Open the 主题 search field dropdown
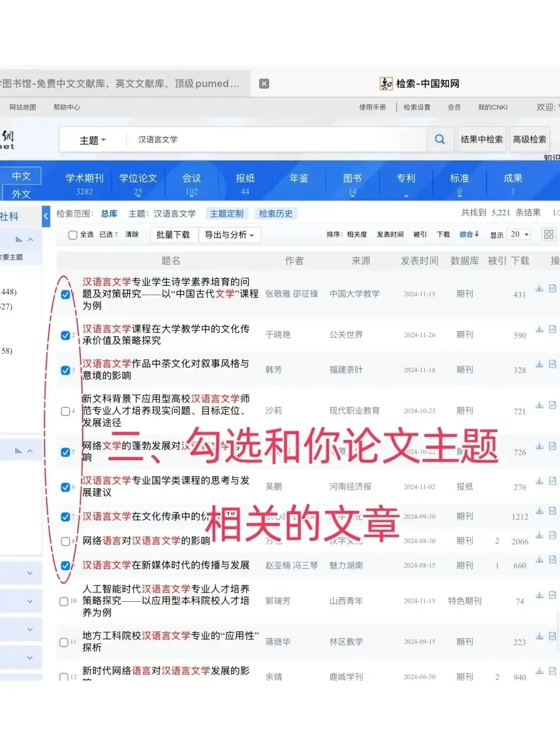The height and width of the screenshot is (746, 560). [x=92, y=140]
